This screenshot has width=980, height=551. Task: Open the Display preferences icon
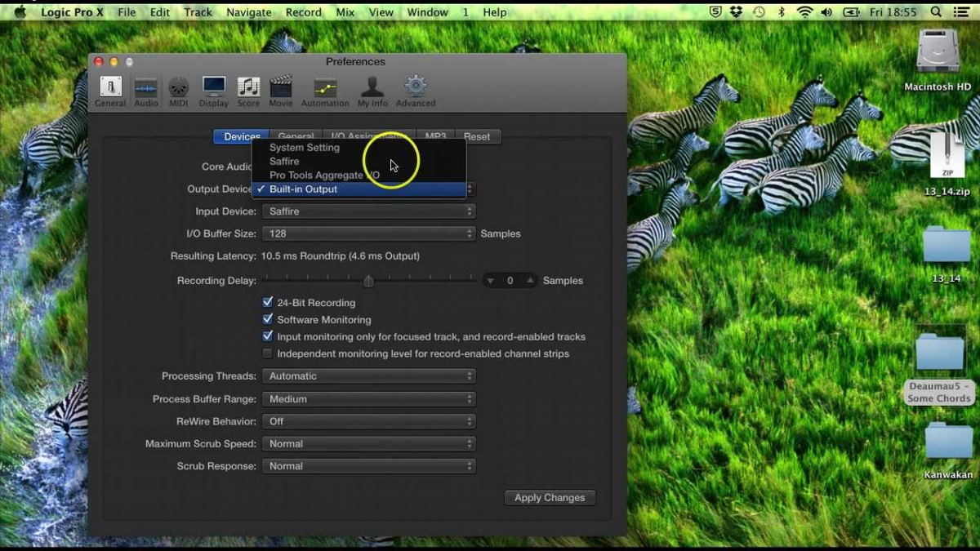pos(213,91)
